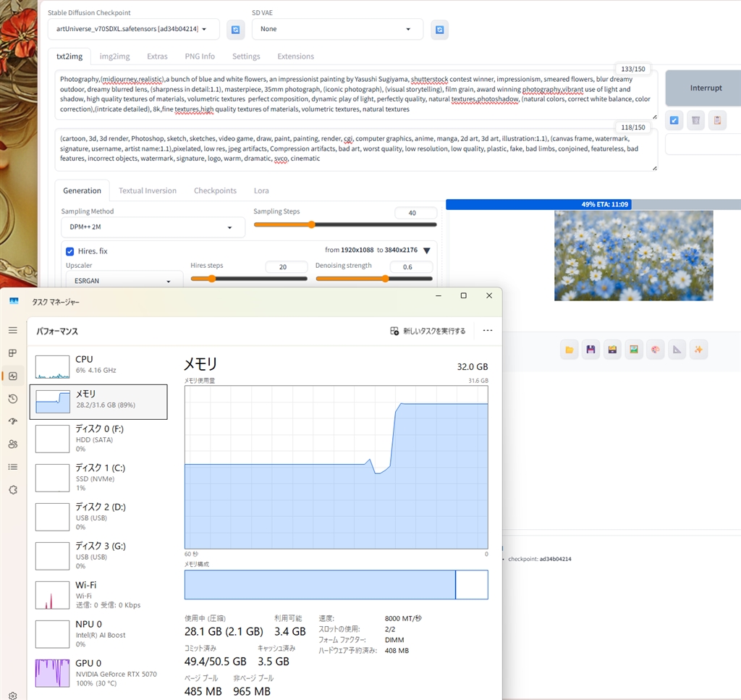Open the Extensions tab
This screenshot has width=741, height=700.
296,56
